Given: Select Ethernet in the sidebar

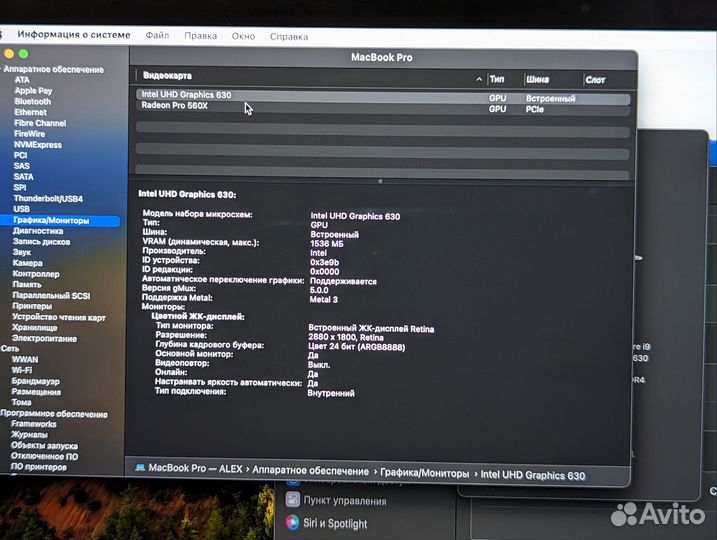Looking at the screenshot, I should [x=31, y=112].
